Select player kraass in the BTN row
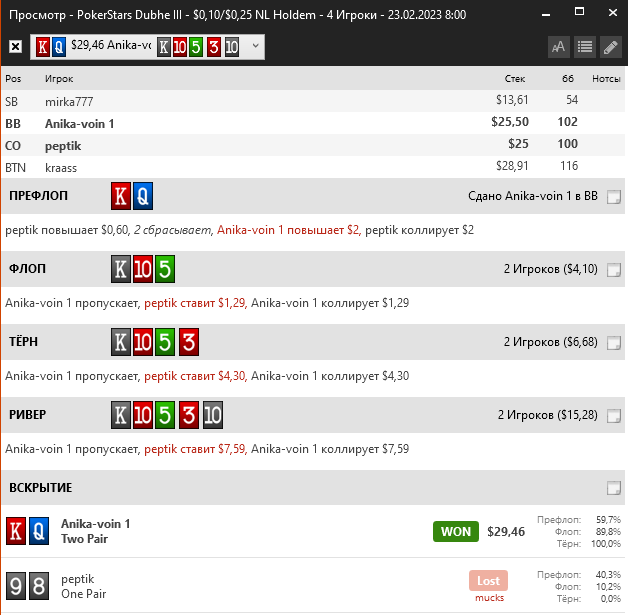The image size is (628, 615). tap(61, 167)
